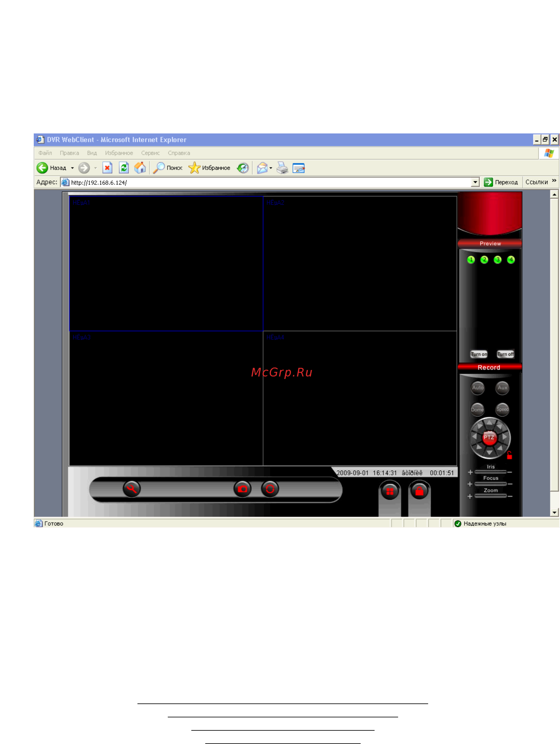Click the Zoom plus control
Image resolution: width=560 pixels, height=744 pixels.
tap(470, 496)
